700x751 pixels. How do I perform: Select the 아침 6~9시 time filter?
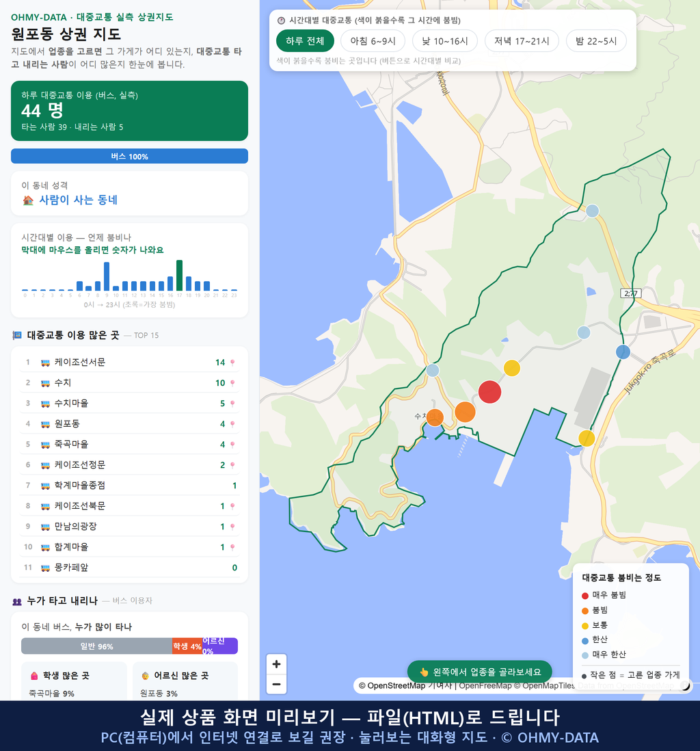373,41
